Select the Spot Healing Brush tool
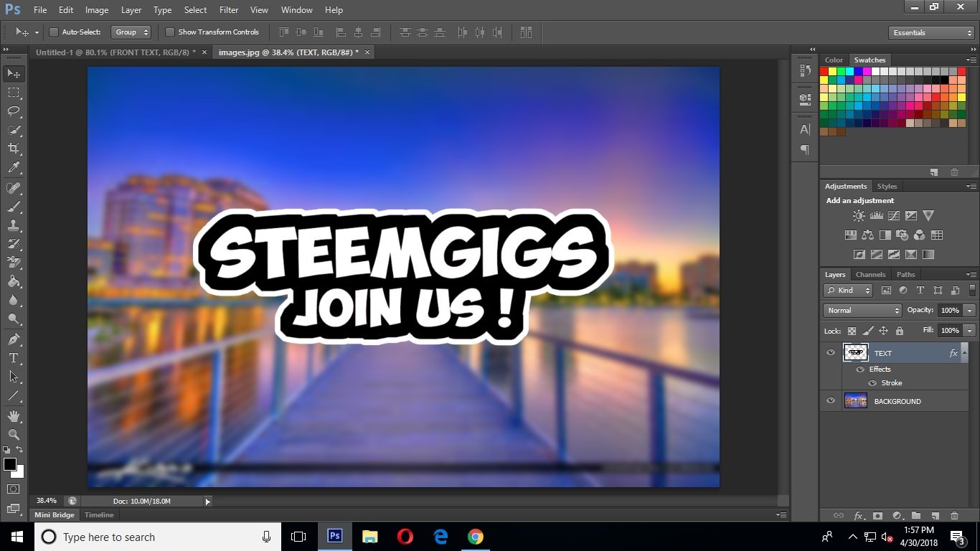980x551 pixels. pos(14,188)
